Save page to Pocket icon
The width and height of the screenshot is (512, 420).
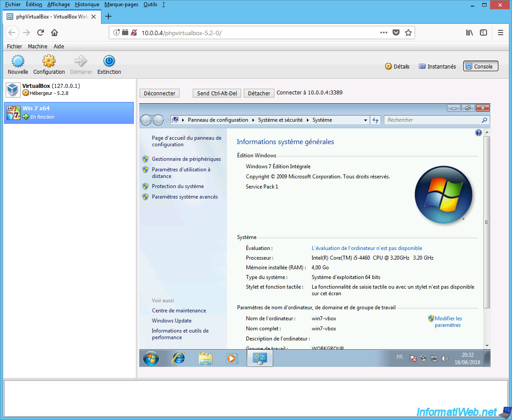point(396,33)
